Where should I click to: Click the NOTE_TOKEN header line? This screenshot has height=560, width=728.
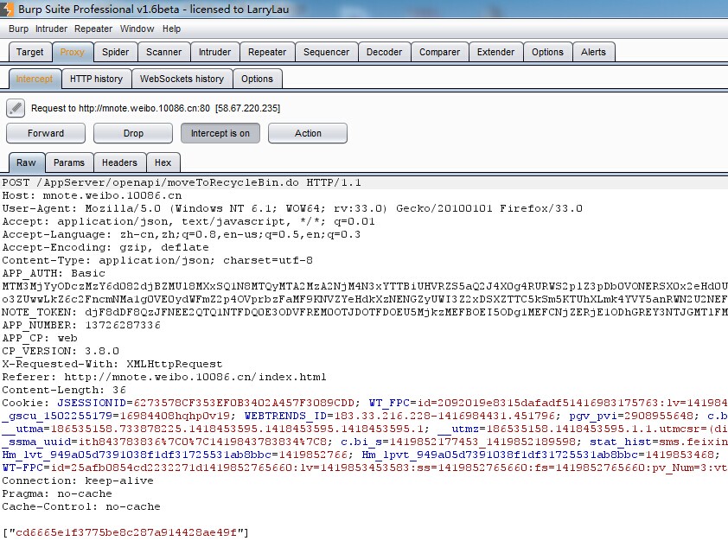click(x=364, y=312)
